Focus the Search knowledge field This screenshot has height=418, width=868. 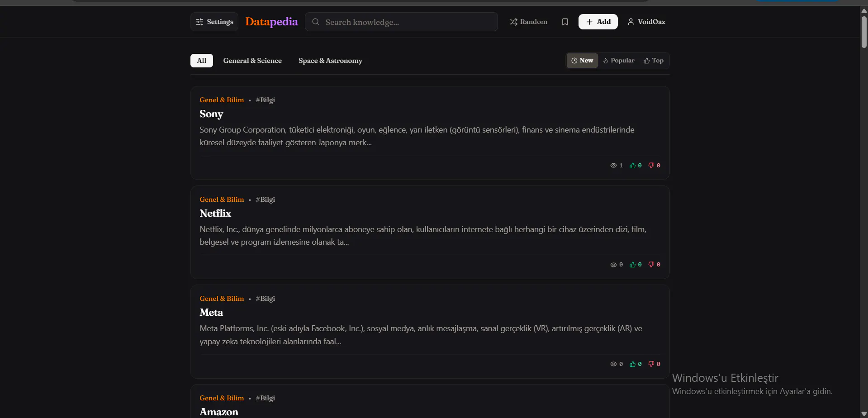(401, 22)
